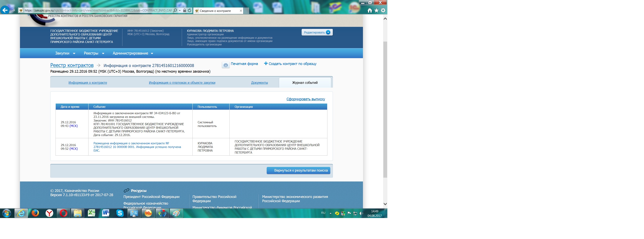Click the IE back arrow button

5,10
